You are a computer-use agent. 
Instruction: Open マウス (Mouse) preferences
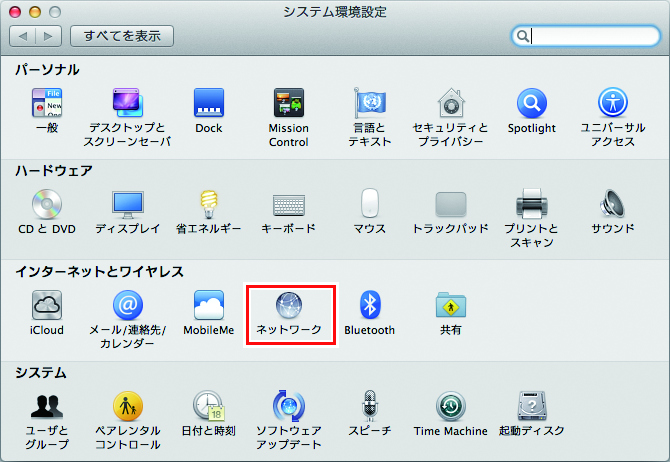tap(370, 203)
